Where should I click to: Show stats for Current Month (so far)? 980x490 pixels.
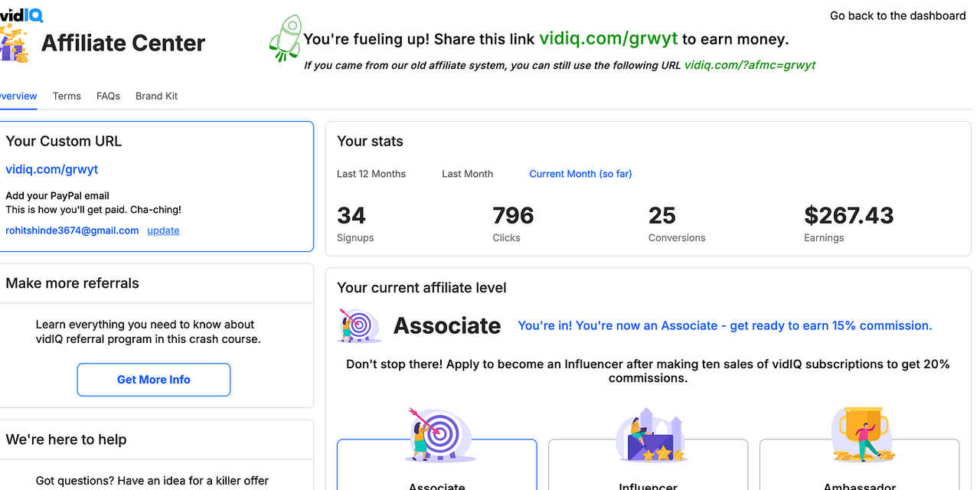pos(580,174)
